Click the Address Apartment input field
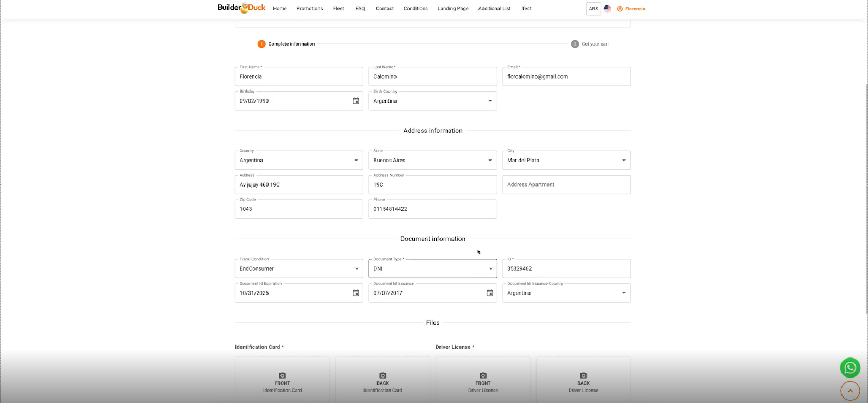Image resolution: width=868 pixels, height=403 pixels. [x=566, y=184]
